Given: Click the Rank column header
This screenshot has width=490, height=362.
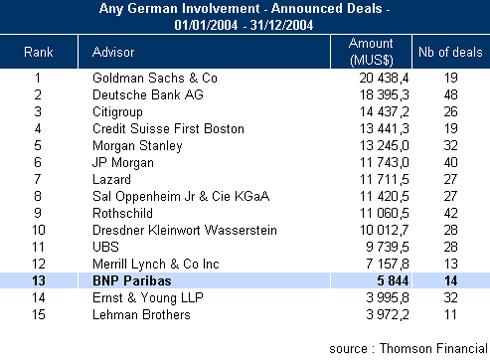Looking at the screenshot, I should (38, 52).
